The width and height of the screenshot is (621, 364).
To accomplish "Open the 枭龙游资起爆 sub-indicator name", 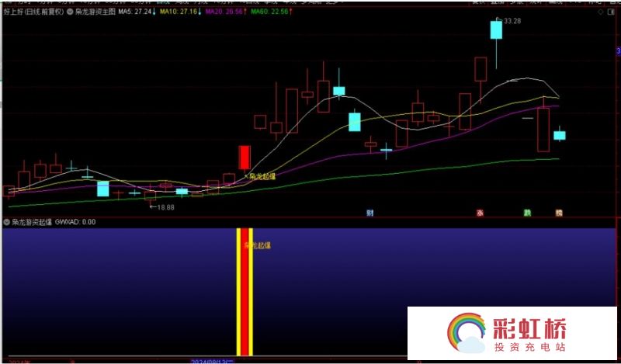I will (32, 222).
